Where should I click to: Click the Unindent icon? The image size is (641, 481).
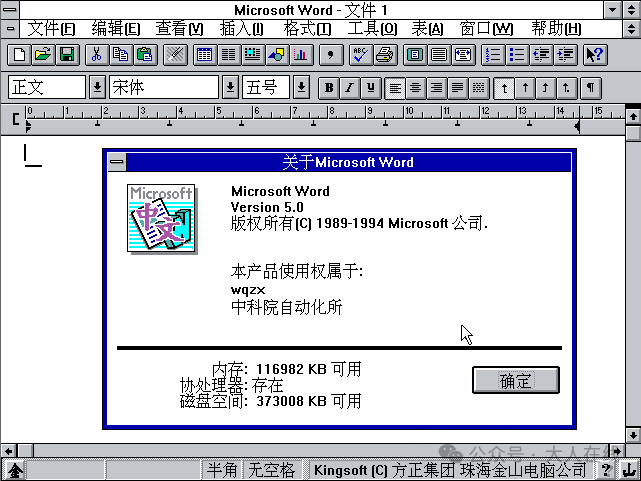click(x=541, y=55)
